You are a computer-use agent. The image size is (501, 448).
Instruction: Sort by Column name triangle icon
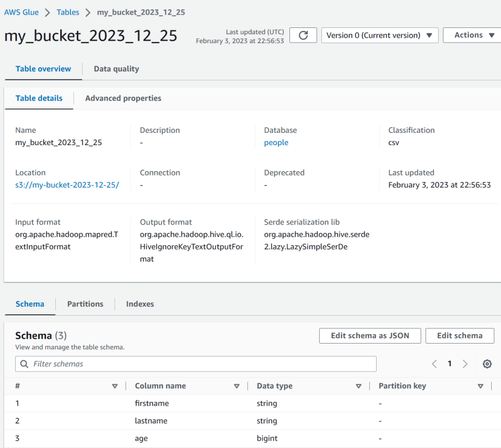[x=237, y=386]
